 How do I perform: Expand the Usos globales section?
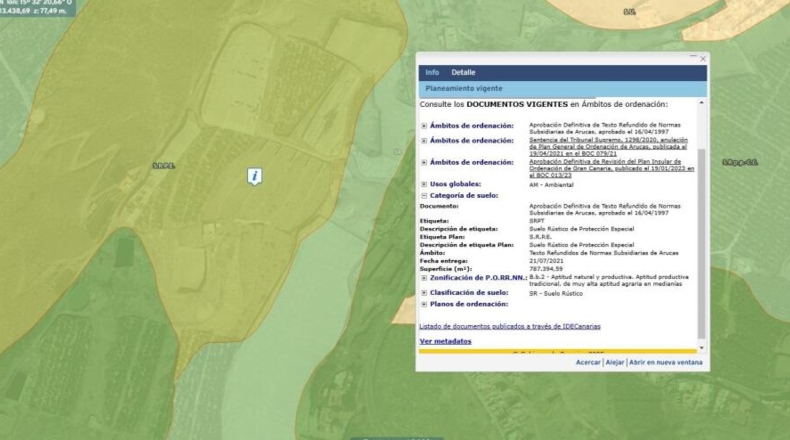tap(424, 184)
